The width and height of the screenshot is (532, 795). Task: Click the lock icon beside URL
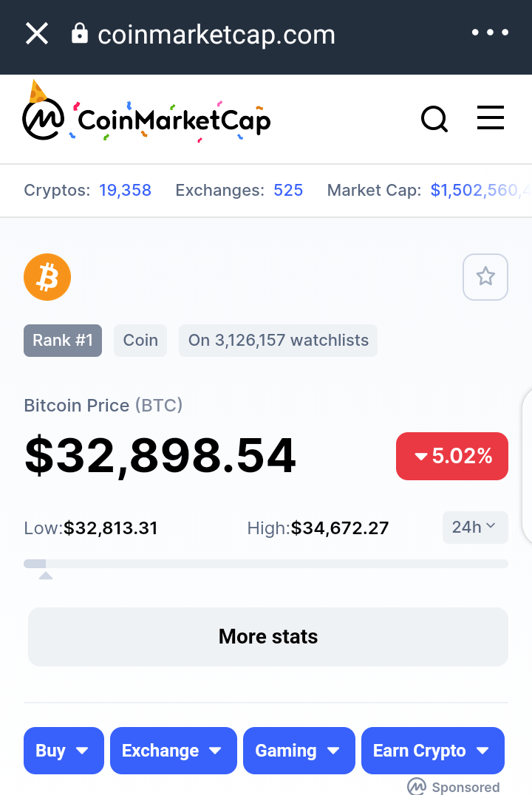(80, 33)
